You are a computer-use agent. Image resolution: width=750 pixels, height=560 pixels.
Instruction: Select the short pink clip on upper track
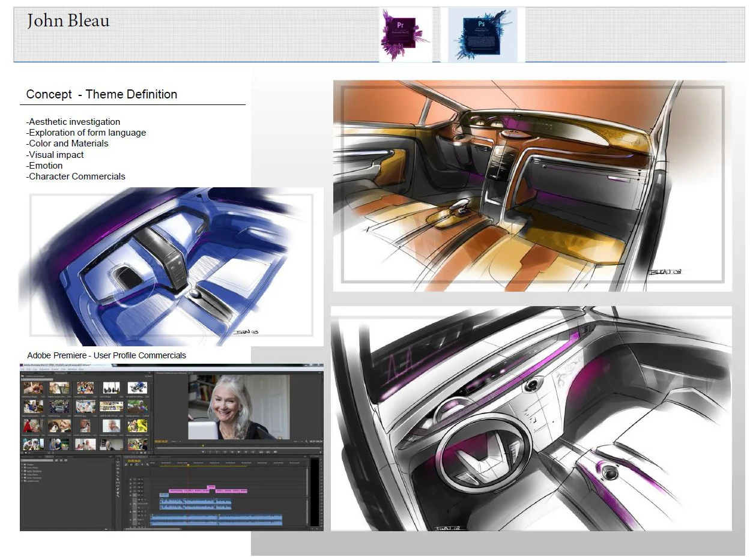211,487
